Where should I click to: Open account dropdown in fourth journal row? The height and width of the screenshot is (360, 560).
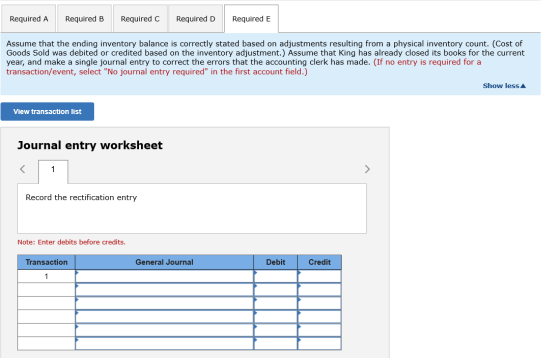point(164,316)
